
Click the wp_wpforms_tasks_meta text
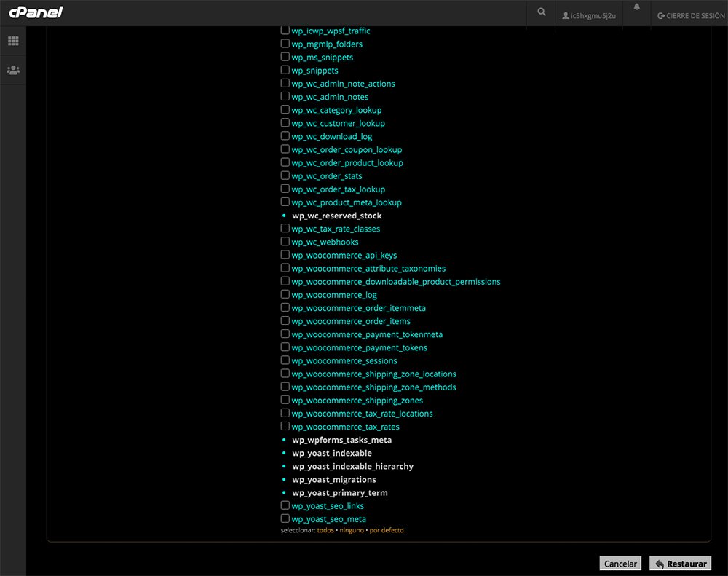point(341,440)
